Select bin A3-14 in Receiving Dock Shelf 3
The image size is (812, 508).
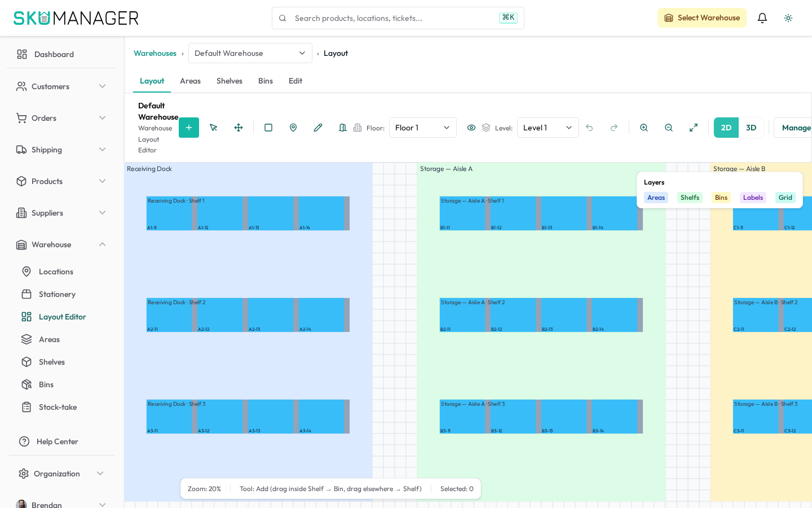[x=321, y=417]
